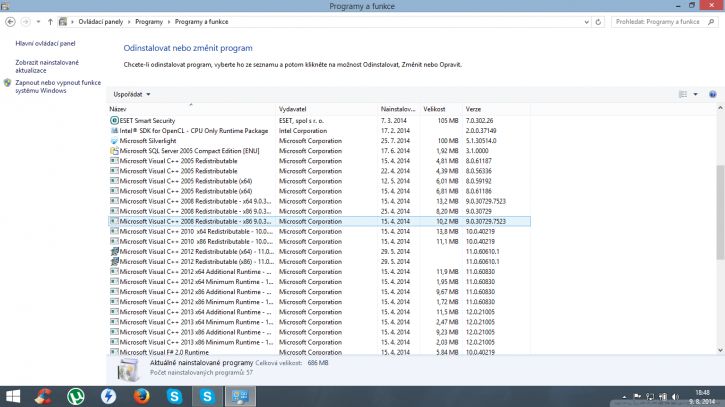Select Visual C++ 2013 x64 Additional Runtime
This screenshot has width=725, height=407.
319,312
